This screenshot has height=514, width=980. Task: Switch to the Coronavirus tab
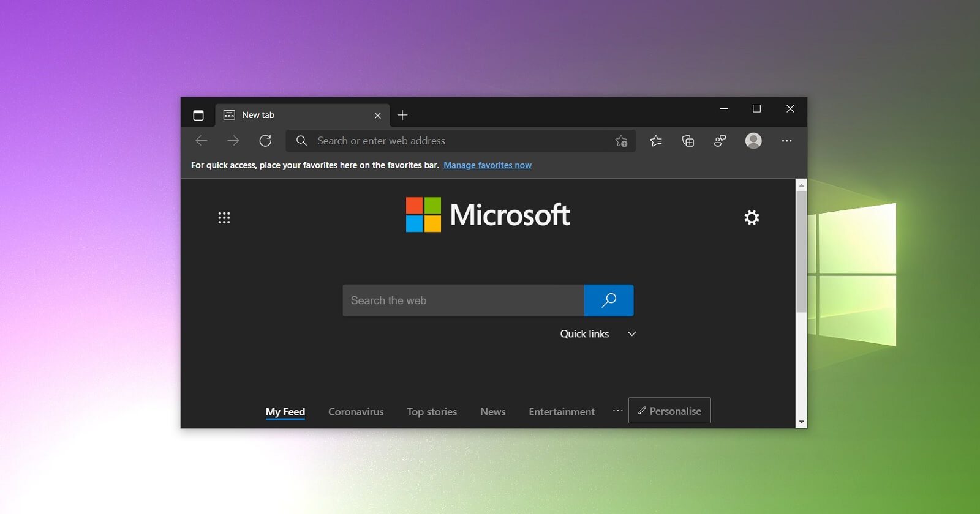coord(356,412)
